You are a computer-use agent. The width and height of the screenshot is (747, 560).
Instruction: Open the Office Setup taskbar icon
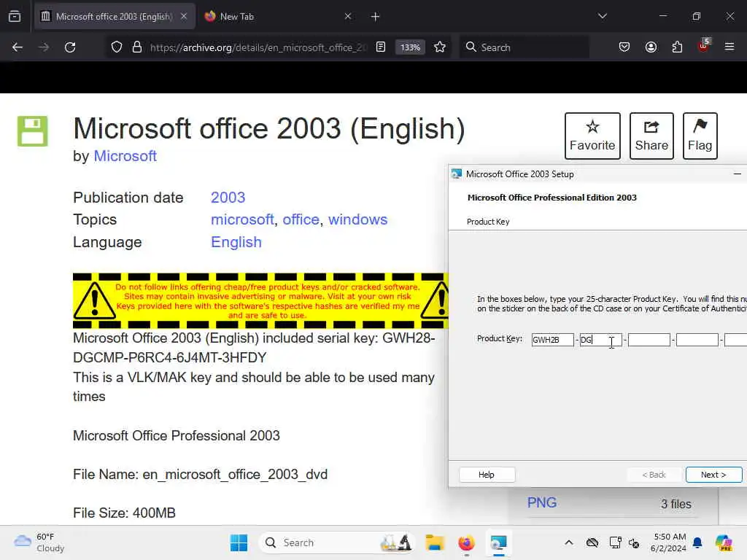499,542
